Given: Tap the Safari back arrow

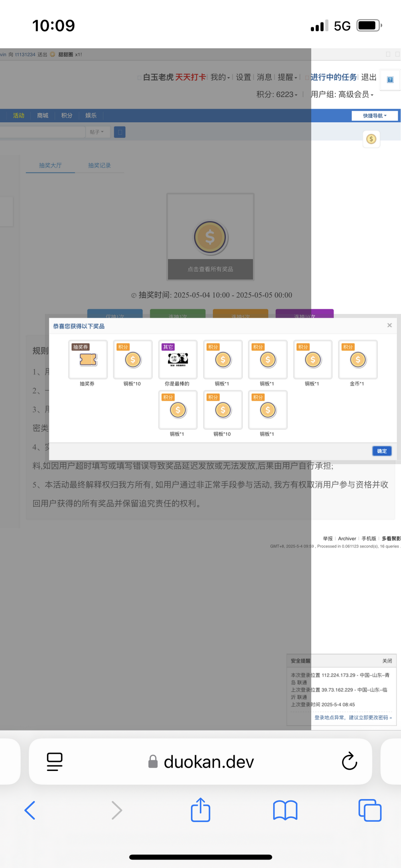Looking at the screenshot, I should (30, 810).
